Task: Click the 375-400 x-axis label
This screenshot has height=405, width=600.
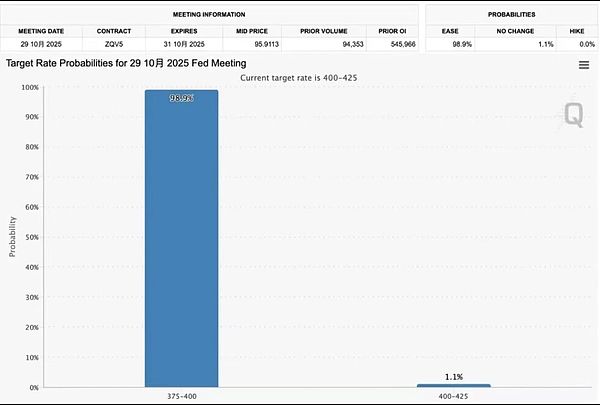Action: tap(180, 396)
